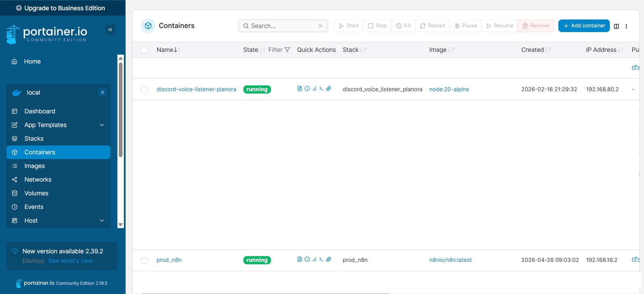The image size is (644, 294).
Task: Click the Kill button
Action: tap(403, 26)
